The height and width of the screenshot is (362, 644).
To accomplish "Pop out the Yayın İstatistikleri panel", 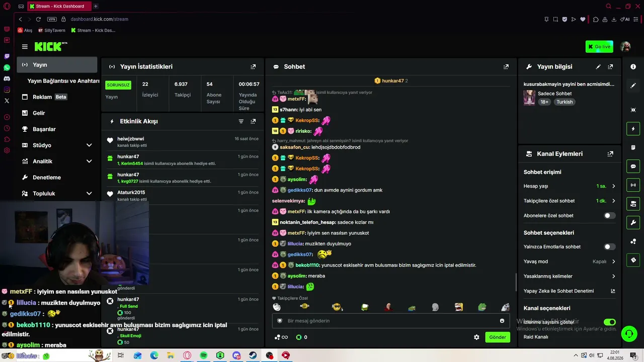I will [253, 66].
